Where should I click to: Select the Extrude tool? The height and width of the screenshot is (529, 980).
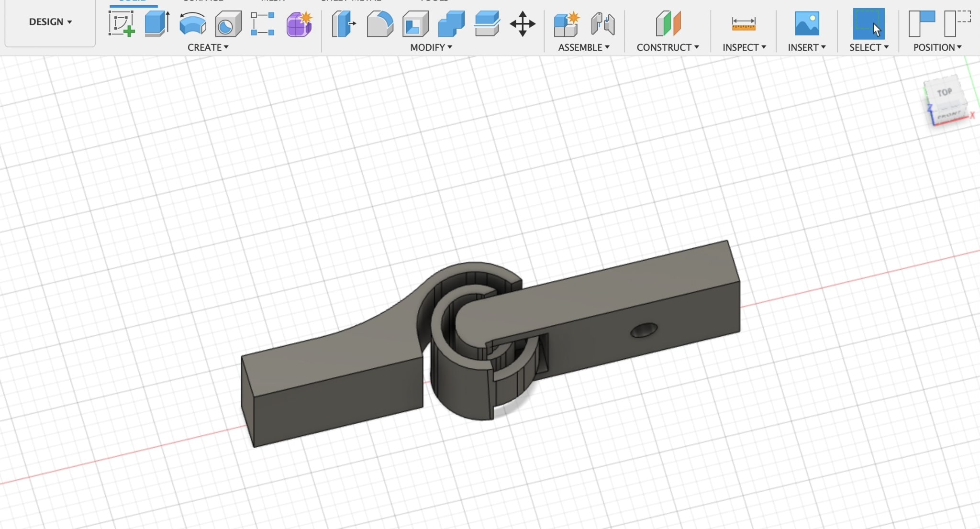click(x=157, y=23)
